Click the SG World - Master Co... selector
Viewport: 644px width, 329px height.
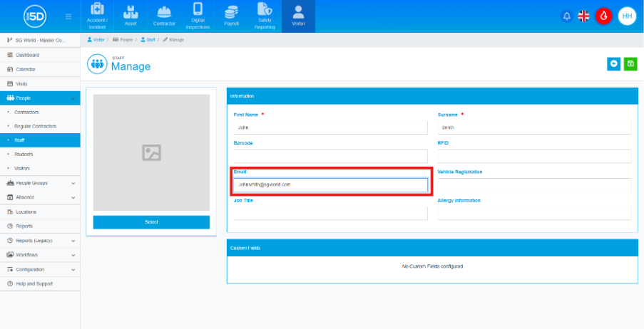pos(40,40)
